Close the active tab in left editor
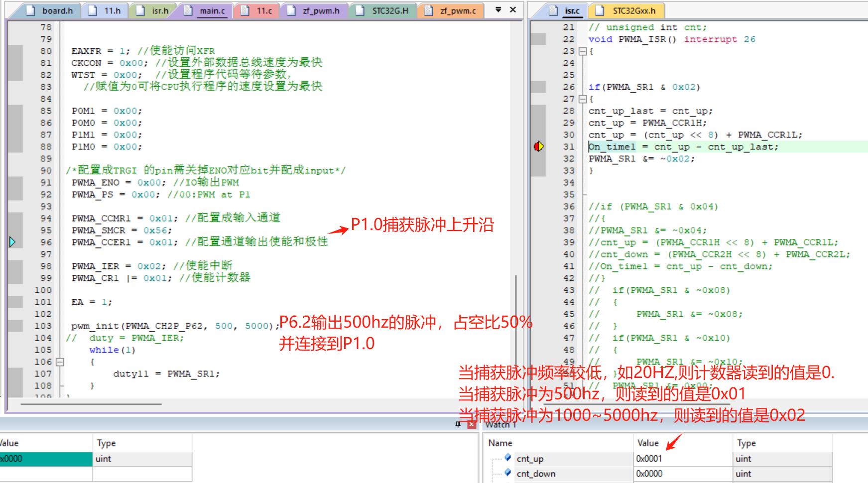Viewport: 868px width, 483px height. tap(513, 9)
